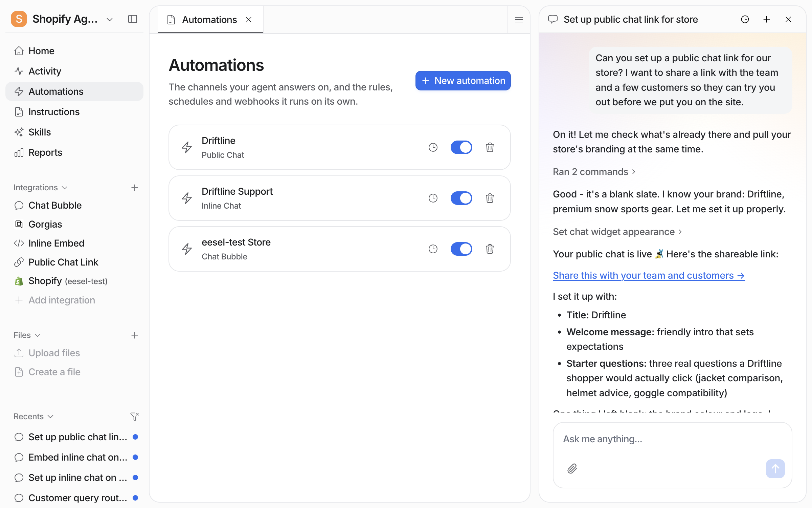Open Public Chat Link integration
This screenshot has height=508, width=812.
click(74, 262)
